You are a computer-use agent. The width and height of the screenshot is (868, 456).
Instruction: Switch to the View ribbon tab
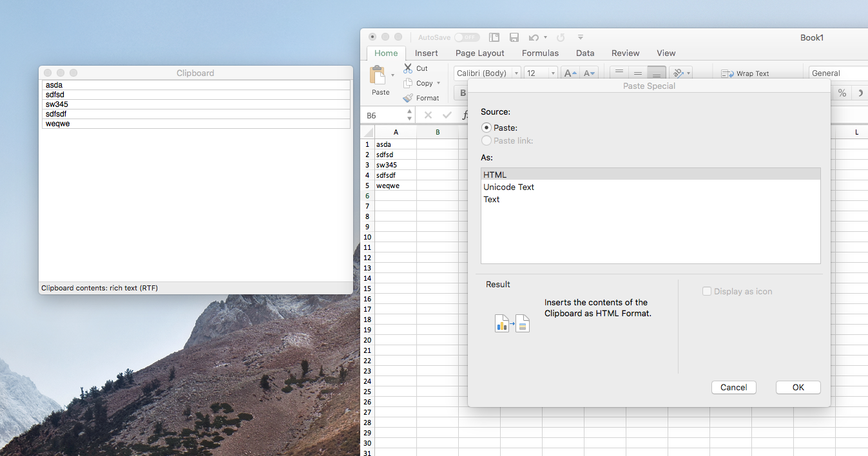[666, 53]
